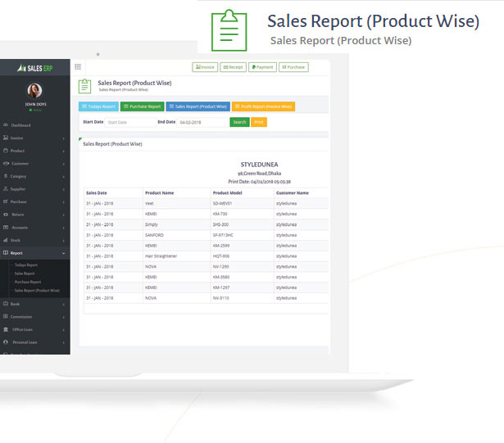
Task: Collapse the Report sidebar menu
Action: (17, 253)
